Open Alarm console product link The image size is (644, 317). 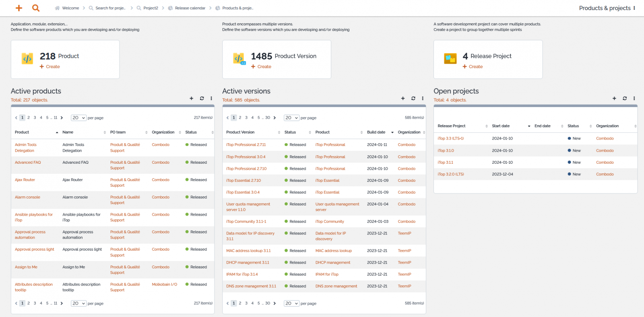pos(27,197)
